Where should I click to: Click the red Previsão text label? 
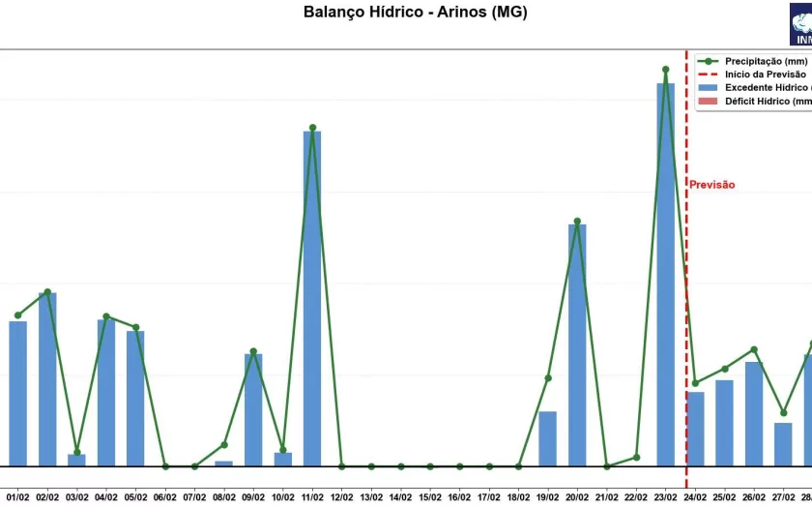tap(711, 185)
